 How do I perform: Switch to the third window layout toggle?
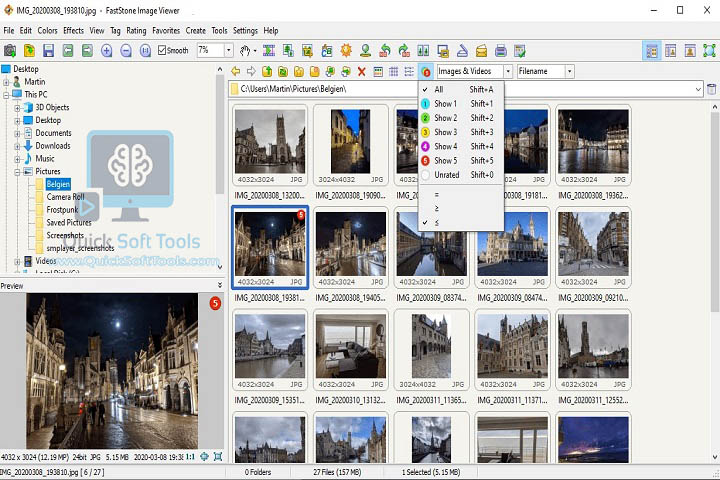(690, 51)
